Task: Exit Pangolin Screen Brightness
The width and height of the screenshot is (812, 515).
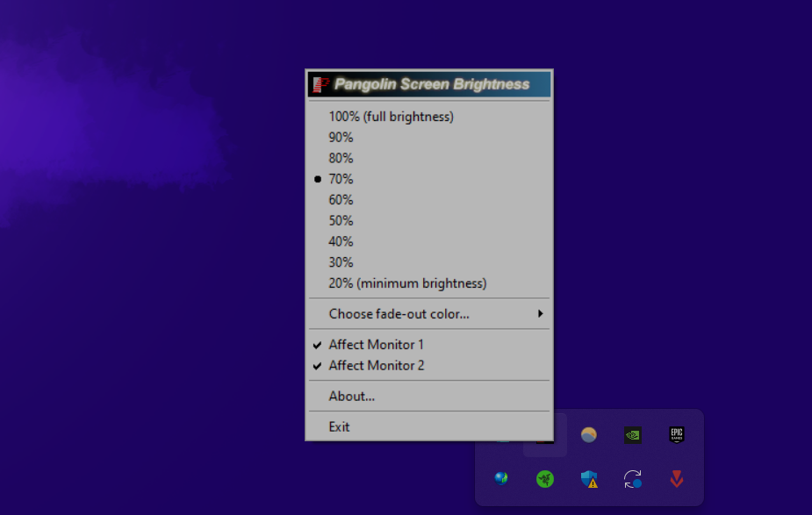Action: (339, 427)
